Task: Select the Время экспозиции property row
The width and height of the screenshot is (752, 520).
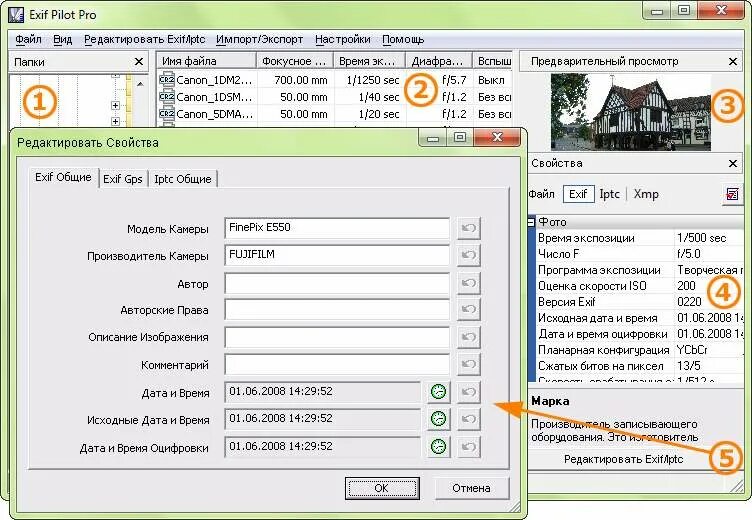Action: point(640,238)
